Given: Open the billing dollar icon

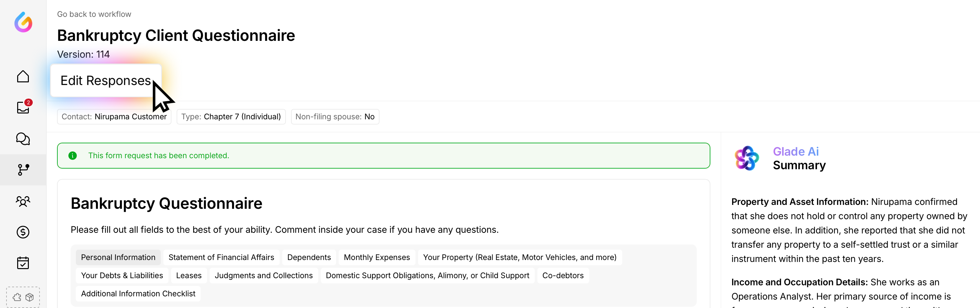Looking at the screenshot, I should [23, 232].
